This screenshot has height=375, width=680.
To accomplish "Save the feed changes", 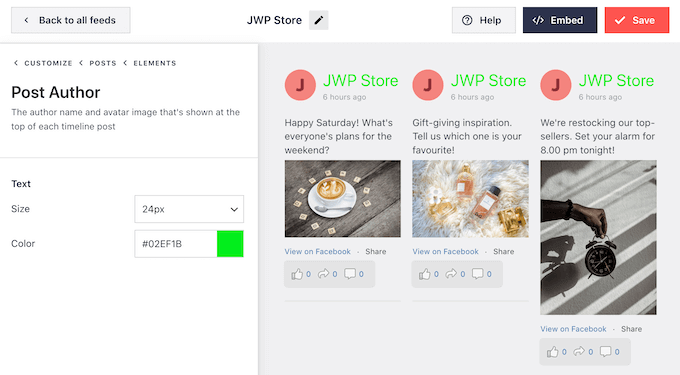I will [x=637, y=20].
